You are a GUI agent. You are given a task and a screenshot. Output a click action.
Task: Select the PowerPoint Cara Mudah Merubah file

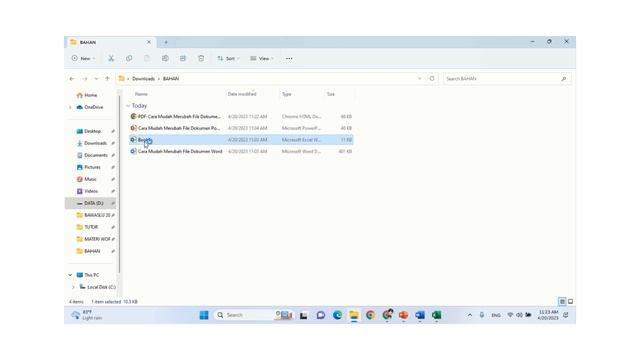[x=241, y=128]
